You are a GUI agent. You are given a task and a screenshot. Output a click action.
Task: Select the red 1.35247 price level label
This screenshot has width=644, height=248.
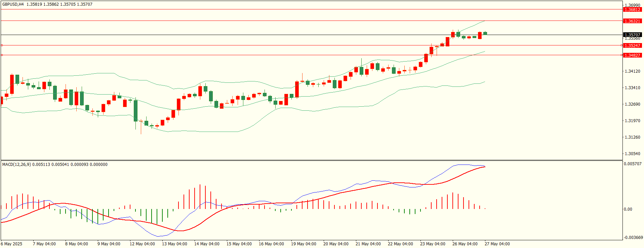tap(632, 45)
